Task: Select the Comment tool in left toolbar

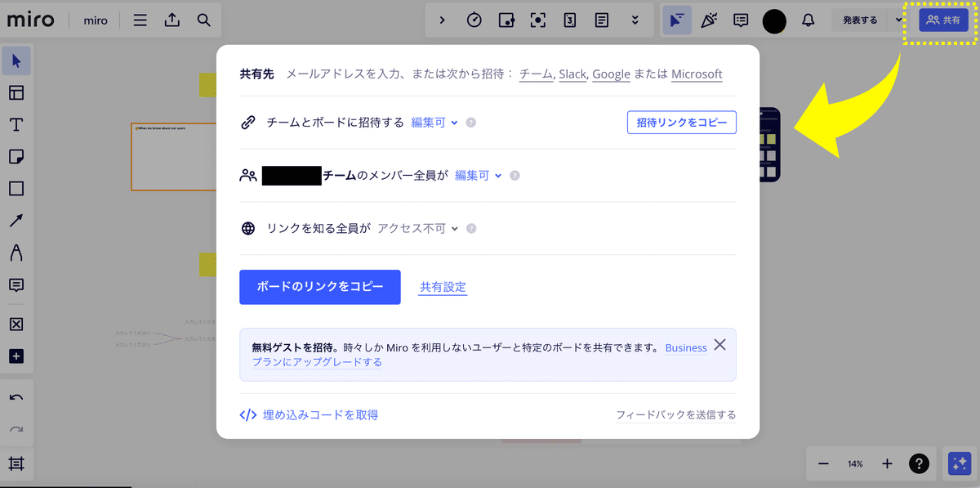Action: click(16, 284)
